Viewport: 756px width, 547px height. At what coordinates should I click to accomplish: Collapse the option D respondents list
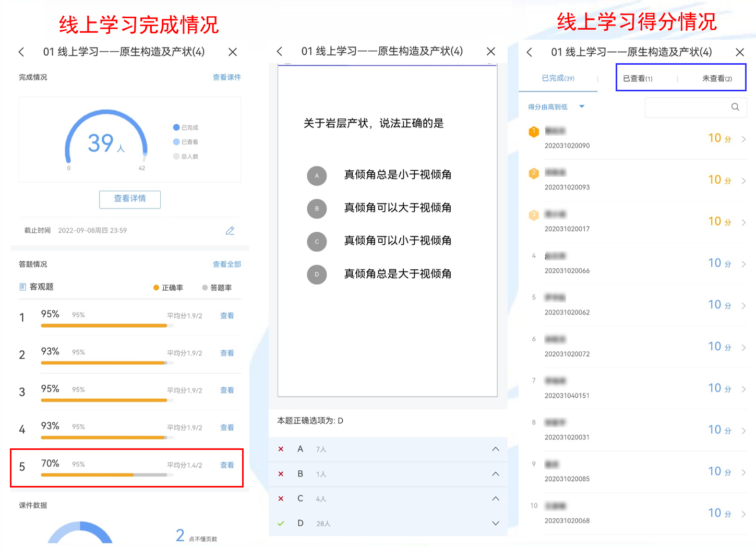click(495, 524)
